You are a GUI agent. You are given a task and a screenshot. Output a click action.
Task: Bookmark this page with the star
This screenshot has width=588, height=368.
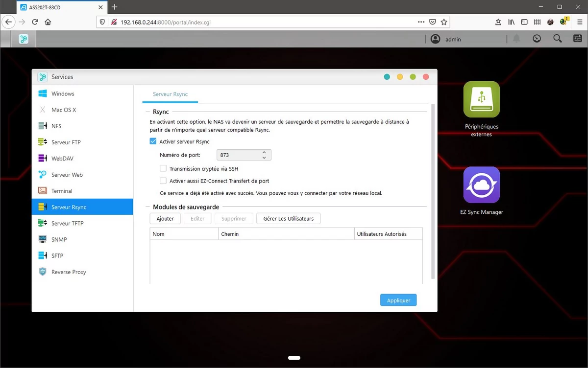pos(444,22)
